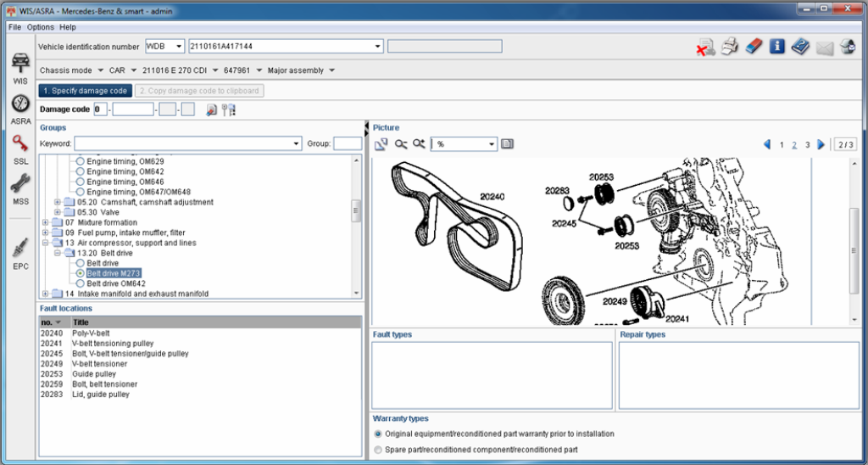
Task: Open the Options menu
Action: coord(41,27)
